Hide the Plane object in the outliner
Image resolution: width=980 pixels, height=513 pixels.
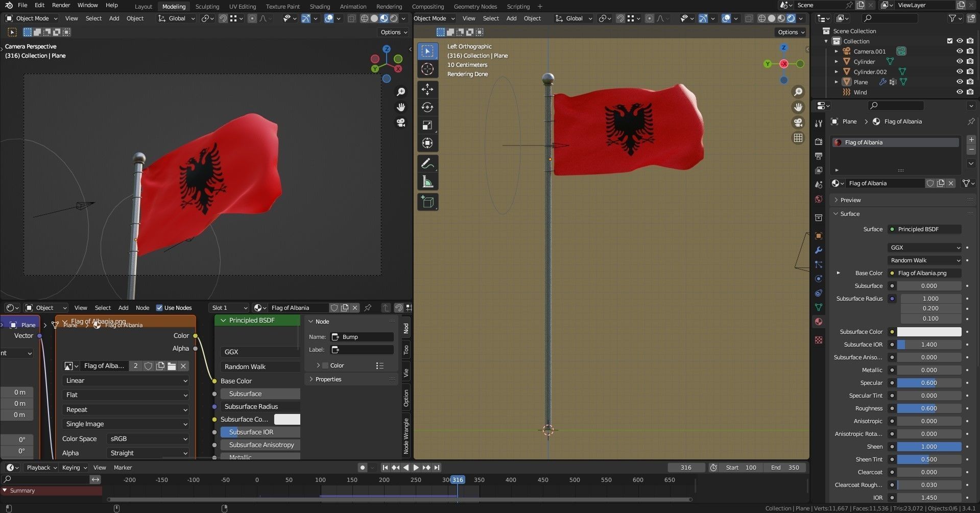(x=960, y=82)
